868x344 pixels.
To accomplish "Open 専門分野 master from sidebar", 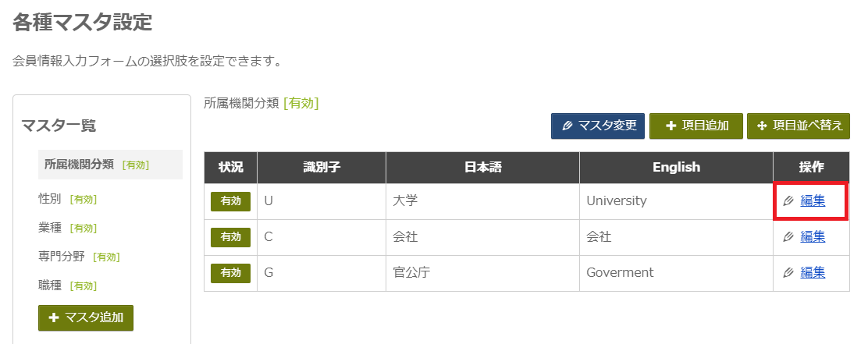I will pos(79,257).
